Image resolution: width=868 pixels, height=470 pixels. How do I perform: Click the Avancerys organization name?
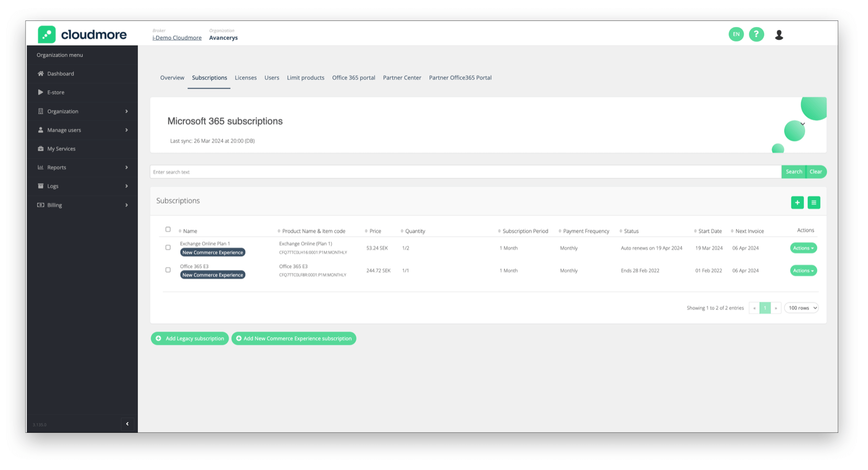point(223,38)
